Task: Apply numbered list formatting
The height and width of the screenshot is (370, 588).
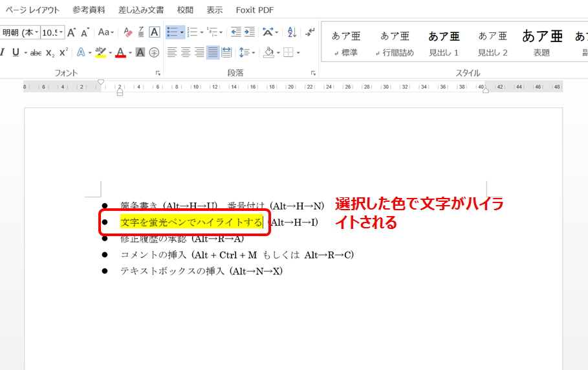Action: click(192, 32)
